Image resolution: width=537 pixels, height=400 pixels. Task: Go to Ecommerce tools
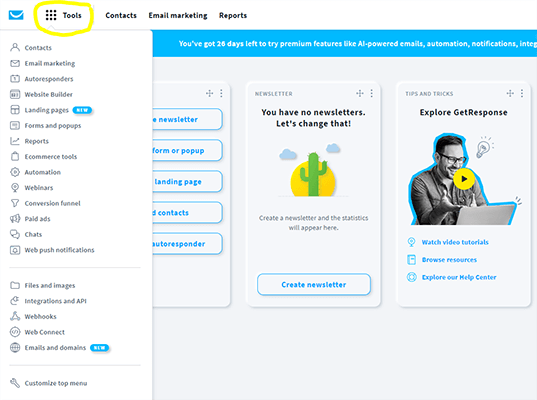51,157
